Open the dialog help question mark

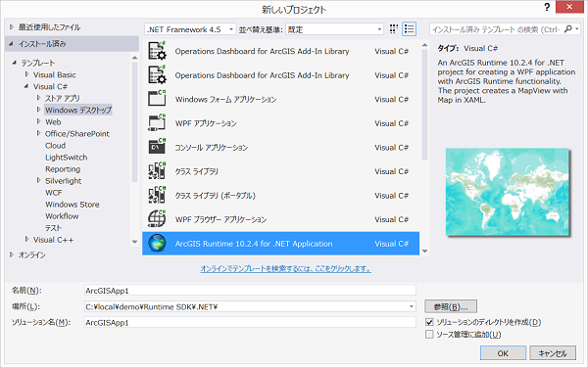[547, 7]
